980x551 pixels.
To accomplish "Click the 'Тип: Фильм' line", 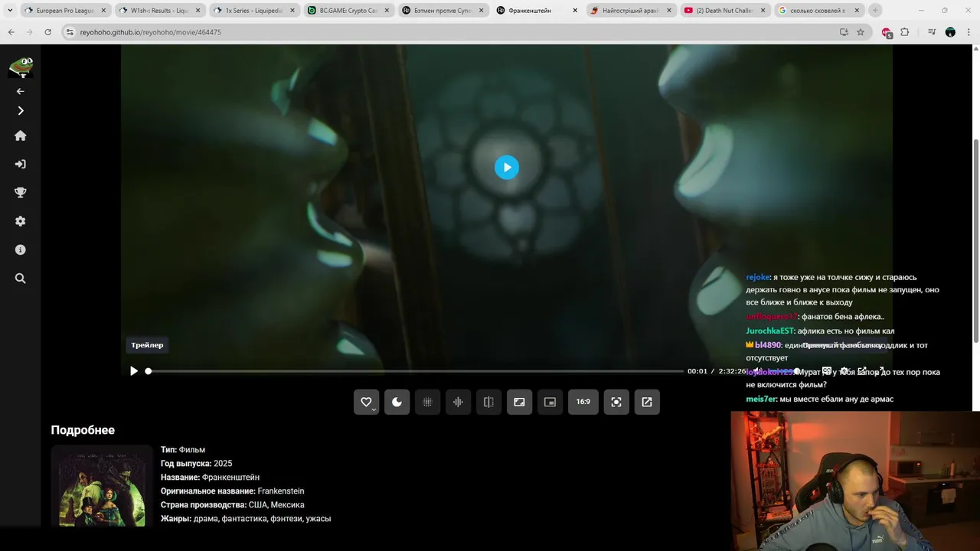I will (182, 450).
